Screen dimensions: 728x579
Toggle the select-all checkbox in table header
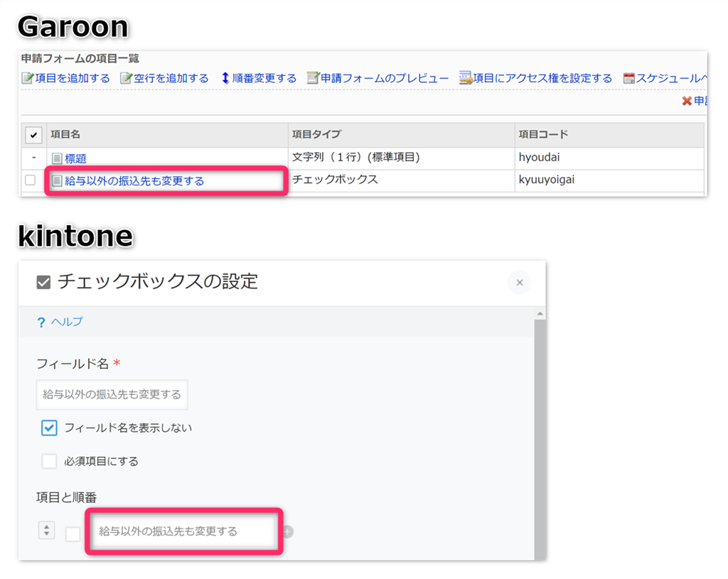point(33,135)
